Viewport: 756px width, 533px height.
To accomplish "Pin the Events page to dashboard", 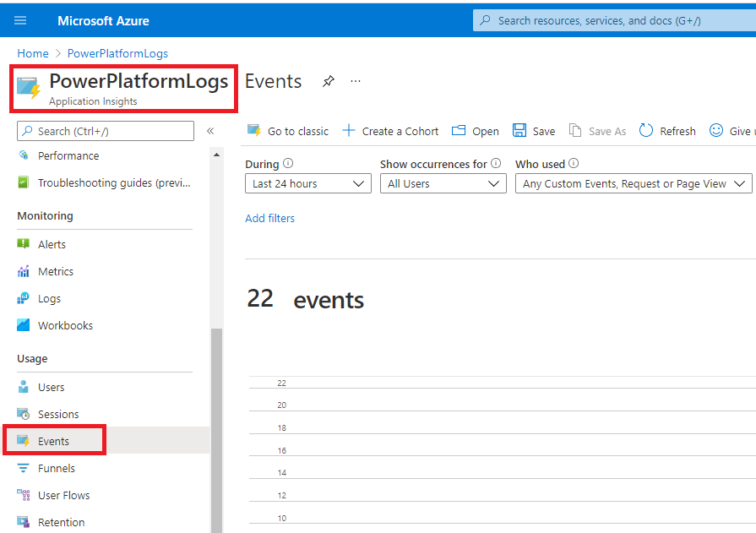I will 328,81.
